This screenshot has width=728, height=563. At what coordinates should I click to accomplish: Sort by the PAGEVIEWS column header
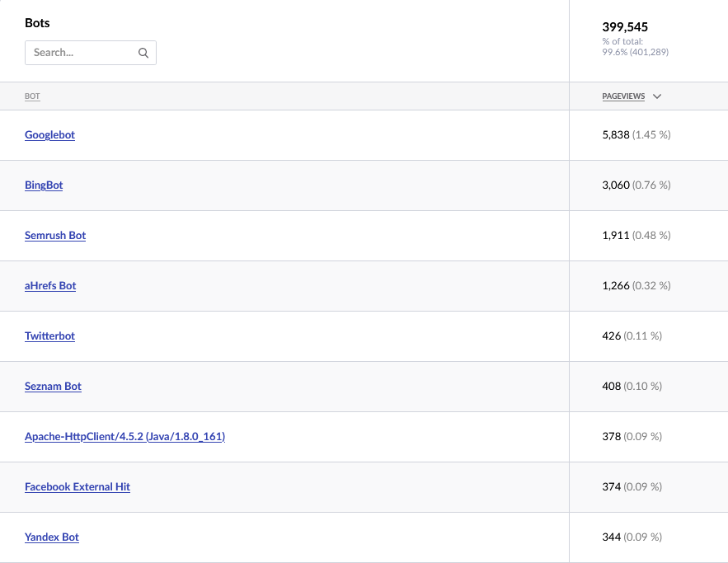(x=623, y=96)
